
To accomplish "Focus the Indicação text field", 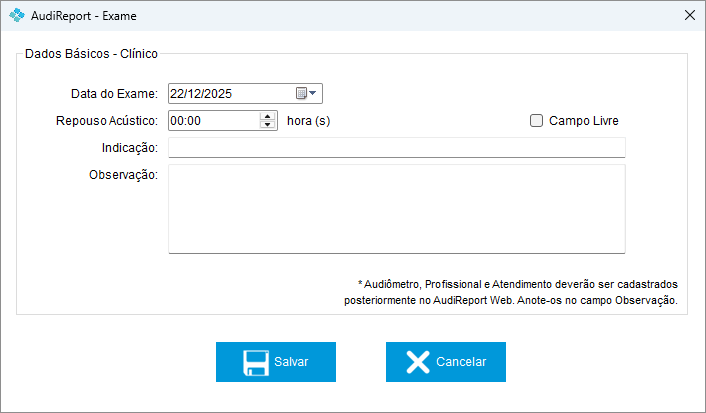I will tap(397, 148).
